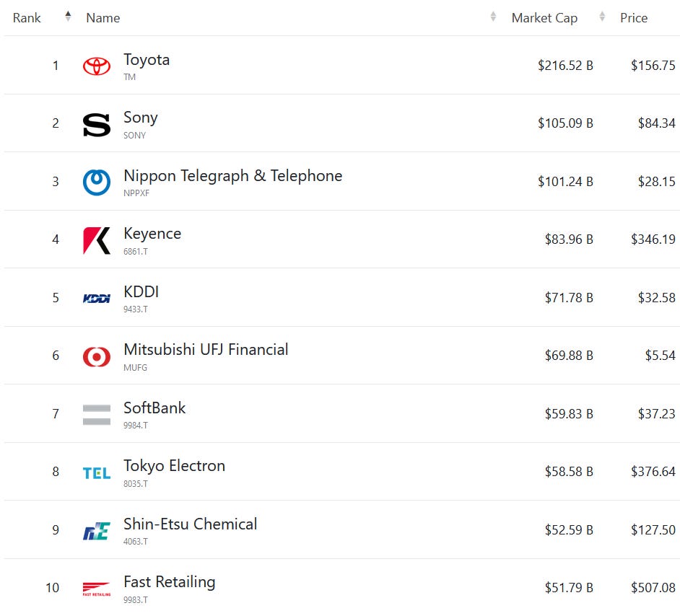Open the Toyota company link
This screenshot has width=680, height=616.
pyautogui.click(x=147, y=60)
